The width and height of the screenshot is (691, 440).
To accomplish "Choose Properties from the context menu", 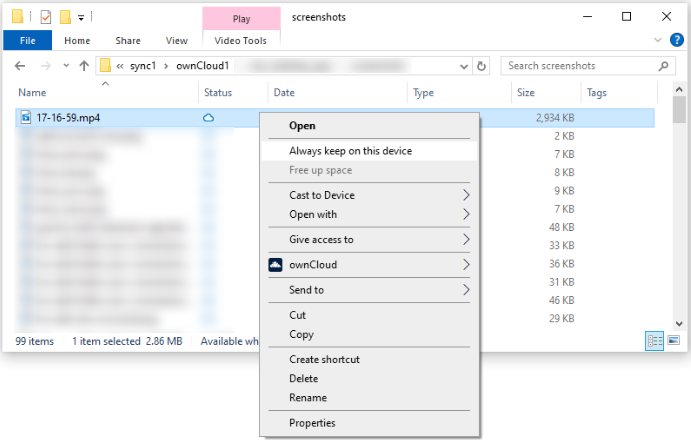I will coord(312,423).
